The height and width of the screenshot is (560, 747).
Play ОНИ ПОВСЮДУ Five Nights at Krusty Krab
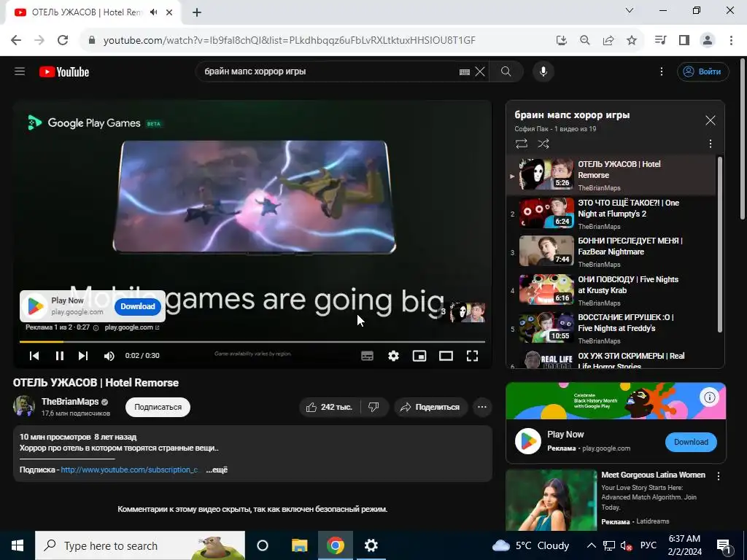611,290
